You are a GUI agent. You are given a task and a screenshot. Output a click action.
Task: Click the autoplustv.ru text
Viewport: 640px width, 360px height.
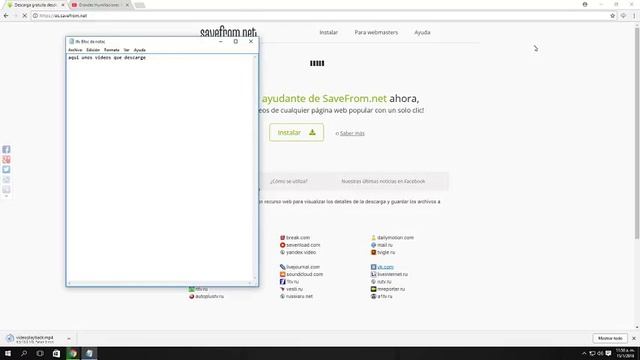coord(209,296)
